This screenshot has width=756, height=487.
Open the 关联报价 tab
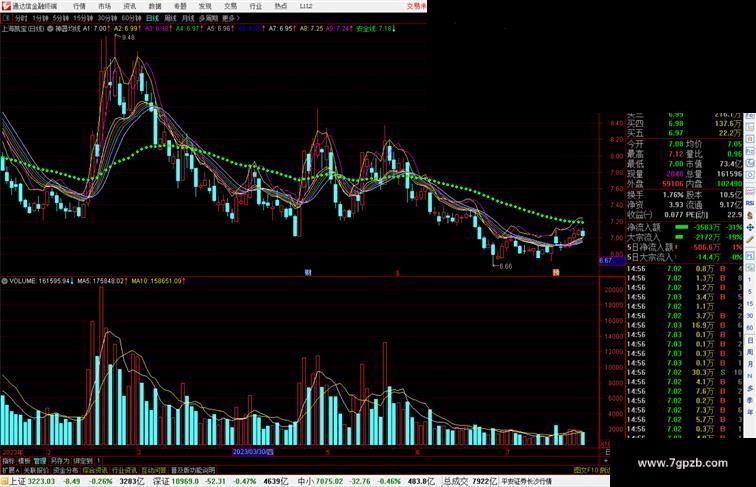[36, 470]
